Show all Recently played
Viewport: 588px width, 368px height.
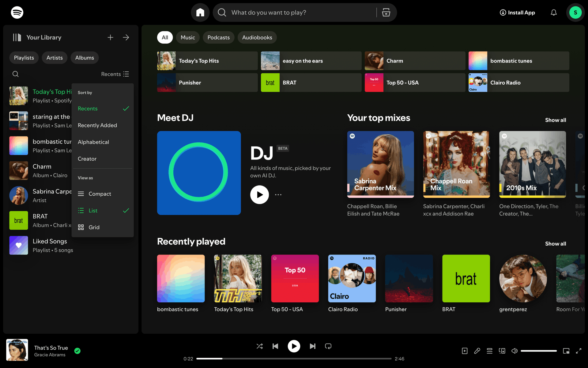(556, 243)
